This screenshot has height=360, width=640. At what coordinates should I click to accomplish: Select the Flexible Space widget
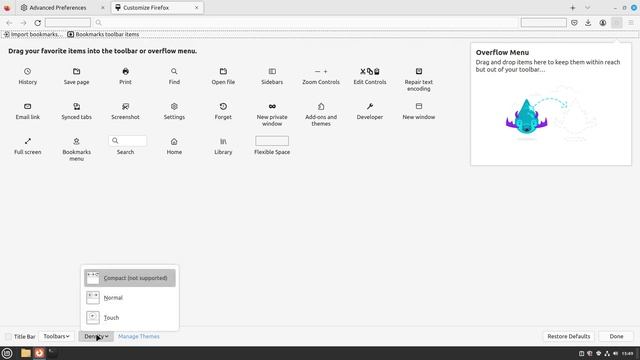272,141
